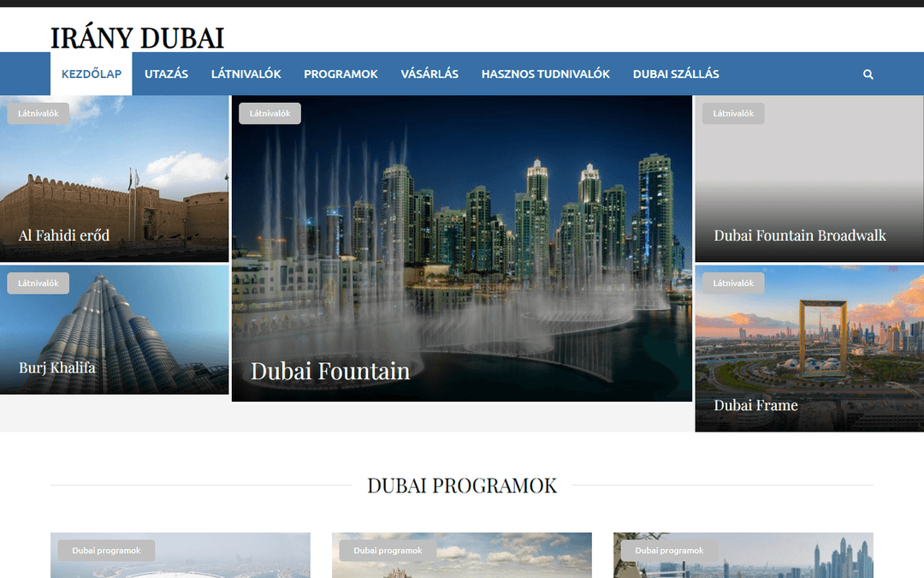Open the UTAZÁS menu item

coord(166,74)
